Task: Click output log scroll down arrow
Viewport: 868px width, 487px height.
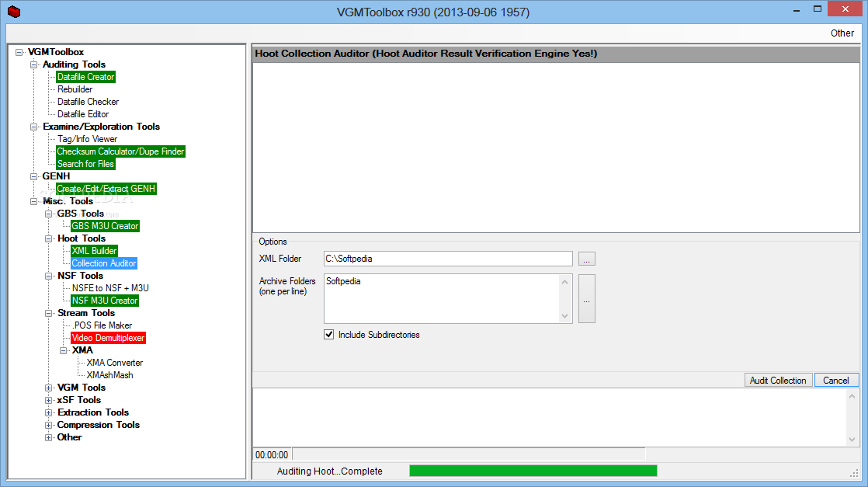Action: pos(852,440)
